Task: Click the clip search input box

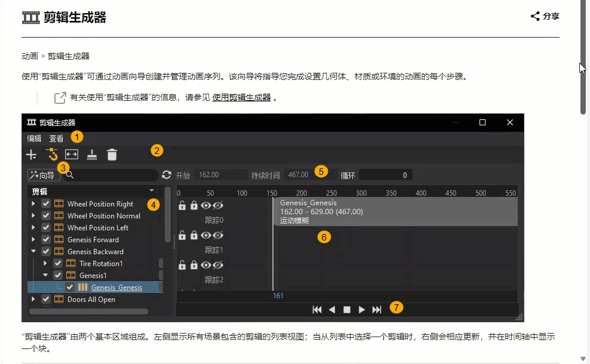Action: [111, 175]
